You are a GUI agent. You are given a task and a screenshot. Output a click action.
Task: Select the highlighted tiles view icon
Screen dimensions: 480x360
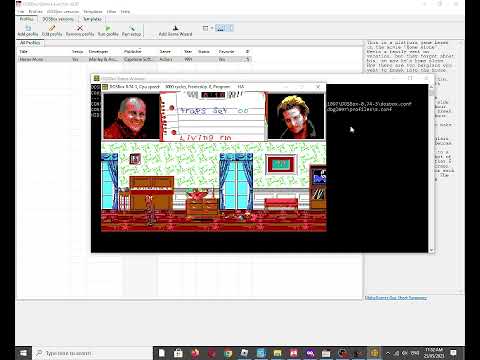pos(220,28)
